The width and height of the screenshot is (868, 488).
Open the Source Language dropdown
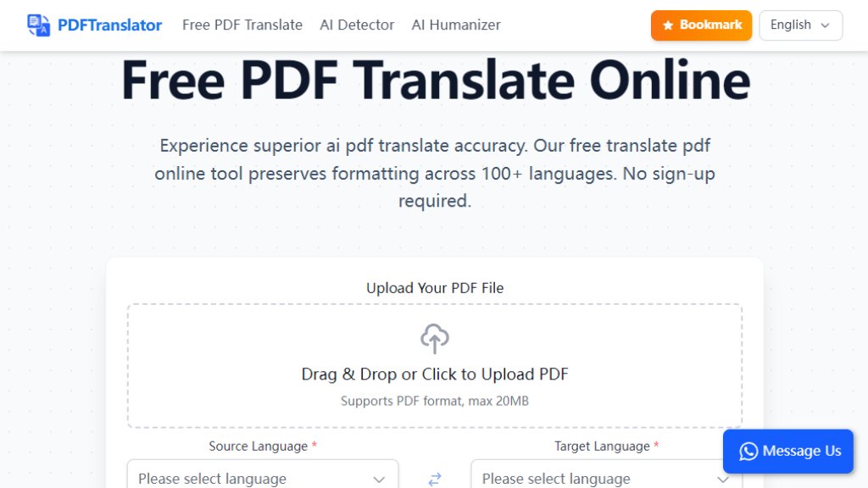click(263, 474)
